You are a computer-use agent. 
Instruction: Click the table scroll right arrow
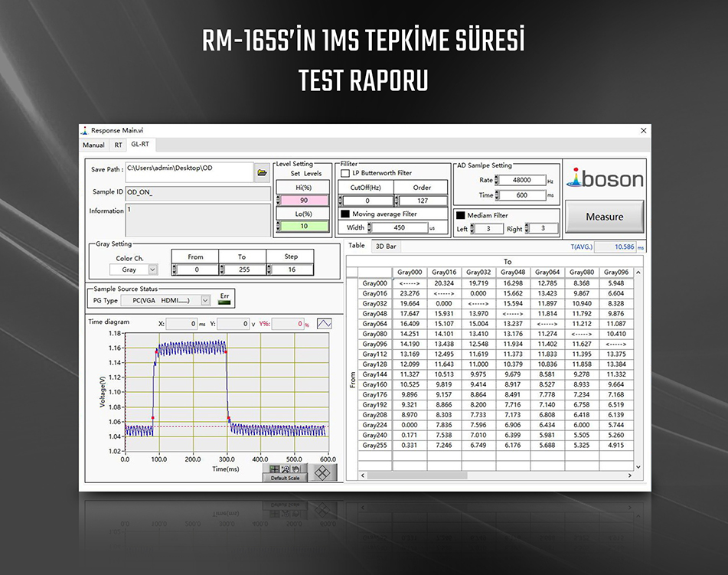629,475
